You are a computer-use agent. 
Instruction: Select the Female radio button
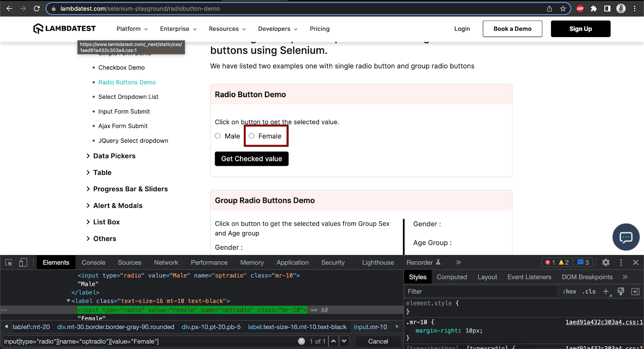[x=252, y=136]
